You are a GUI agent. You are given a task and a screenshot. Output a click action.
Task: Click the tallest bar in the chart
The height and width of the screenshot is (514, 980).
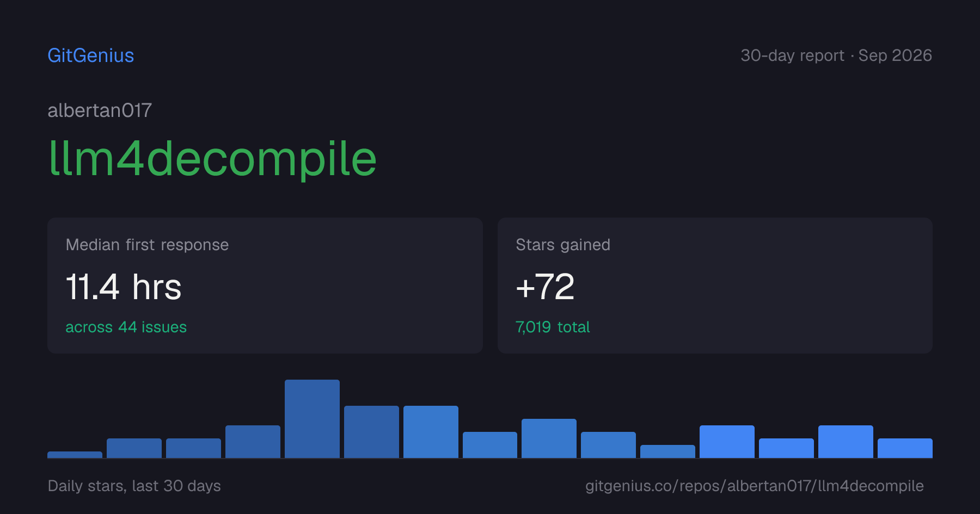point(312,419)
